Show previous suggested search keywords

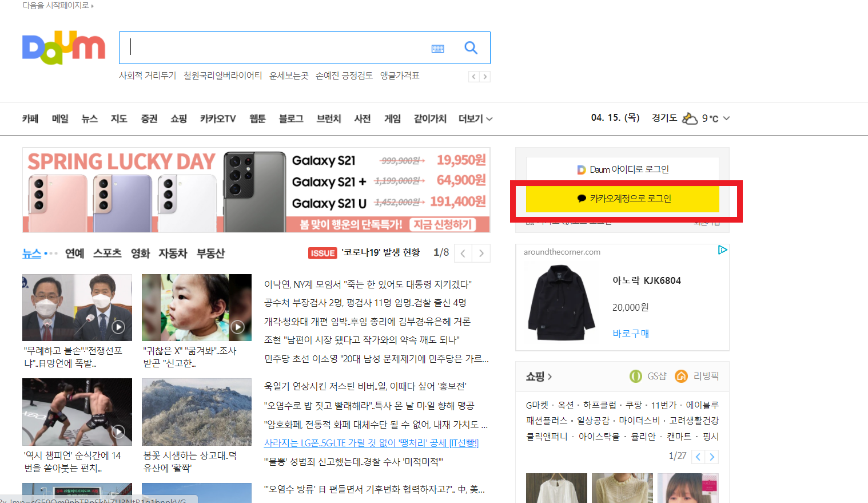click(x=473, y=77)
